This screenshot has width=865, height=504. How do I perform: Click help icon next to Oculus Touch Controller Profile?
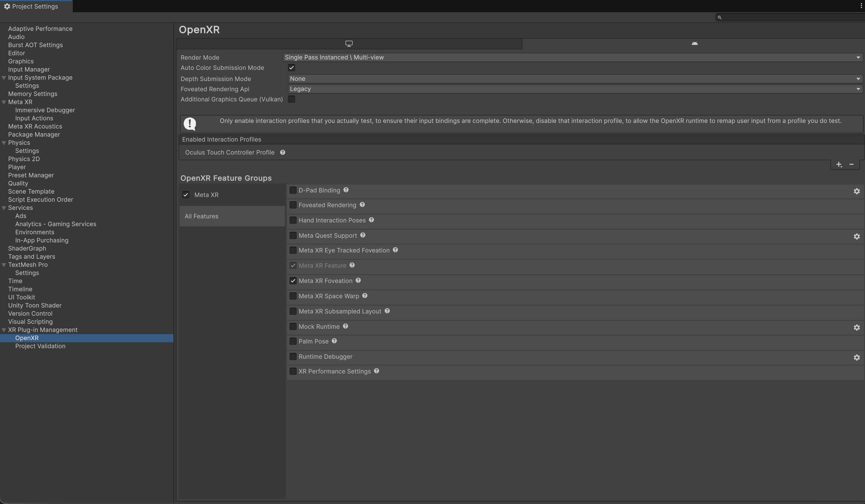click(x=282, y=152)
